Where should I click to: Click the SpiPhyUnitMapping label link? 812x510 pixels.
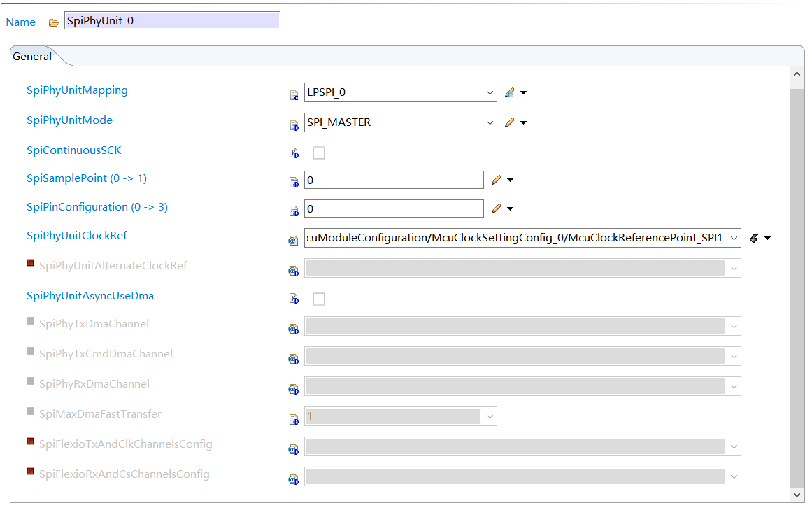pos(77,90)
